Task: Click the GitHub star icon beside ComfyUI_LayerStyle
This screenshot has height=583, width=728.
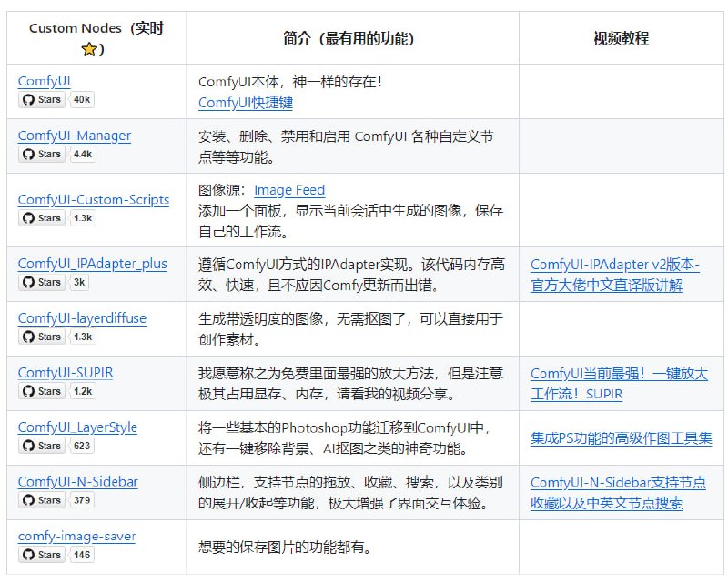Action: 27,446
